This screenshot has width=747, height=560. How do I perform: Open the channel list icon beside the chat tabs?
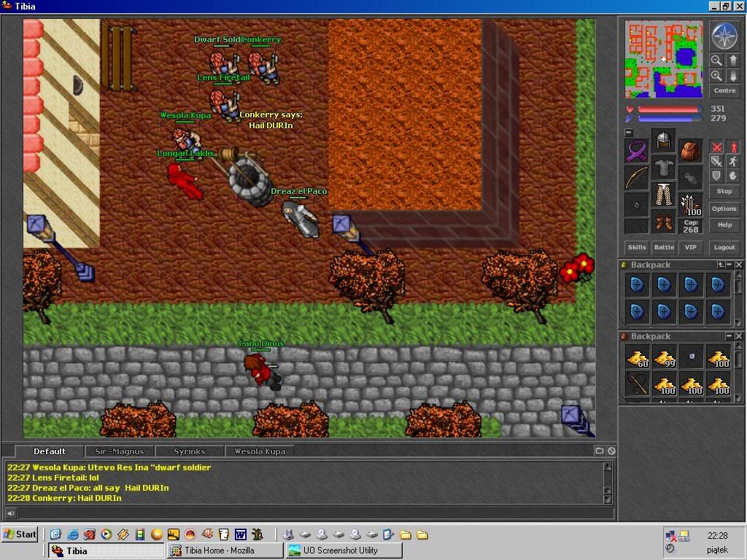[x=600, y=451]
